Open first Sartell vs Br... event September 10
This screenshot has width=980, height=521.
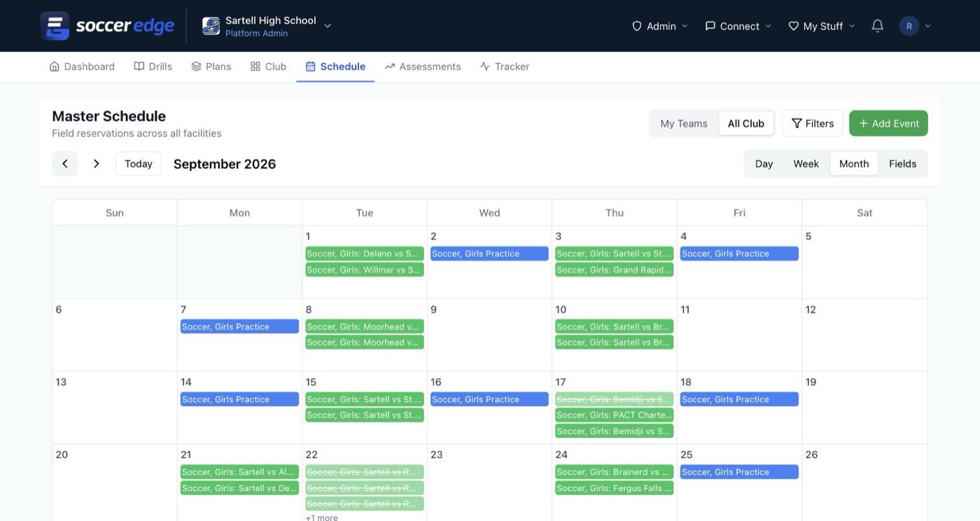coord(615,326)
